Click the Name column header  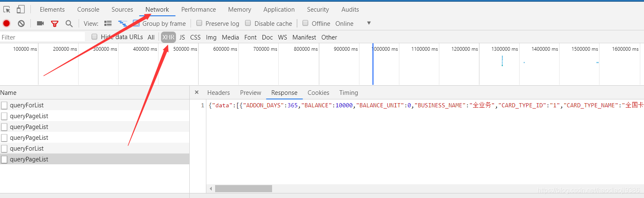tap(94, 93)
